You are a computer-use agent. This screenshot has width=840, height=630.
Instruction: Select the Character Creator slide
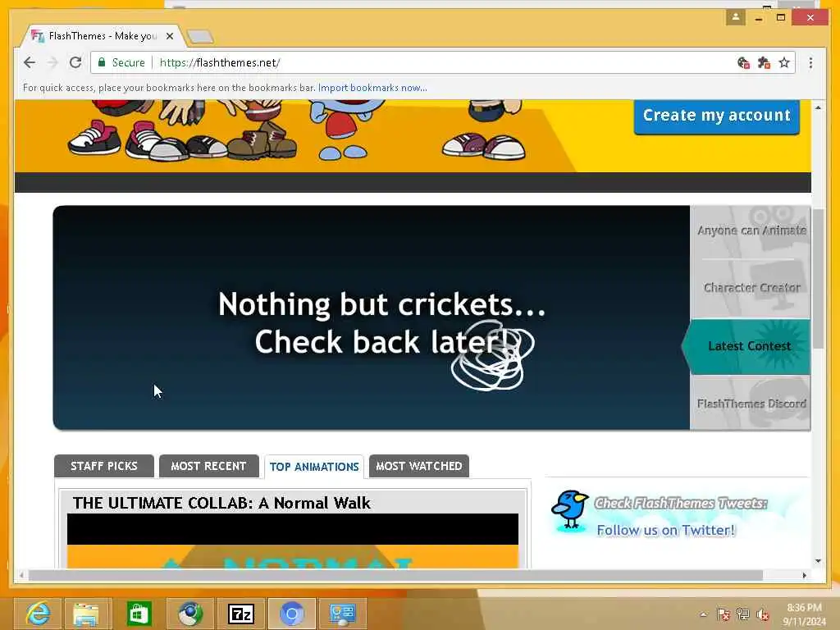[750, 288]
